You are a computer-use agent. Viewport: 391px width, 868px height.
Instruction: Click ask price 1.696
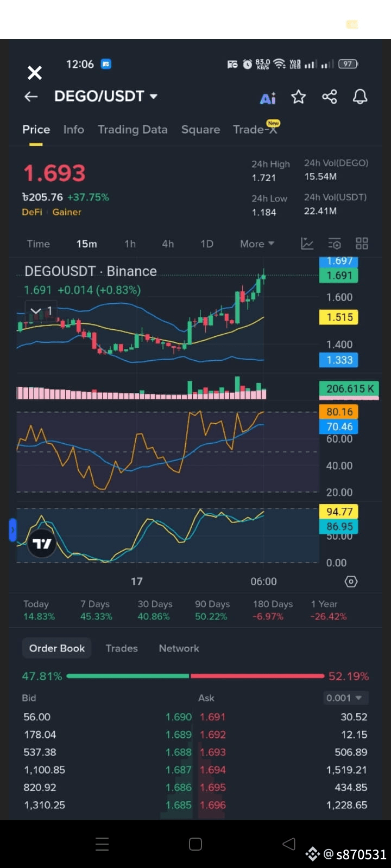click(212, 805)
